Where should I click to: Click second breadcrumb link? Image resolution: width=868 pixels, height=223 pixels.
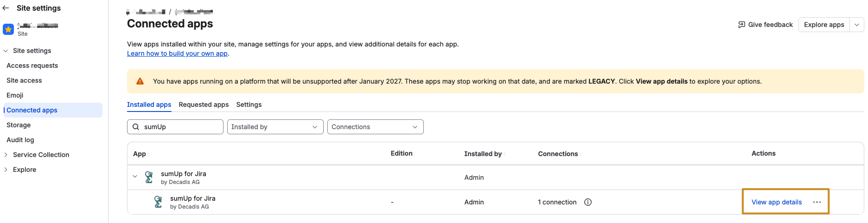[x=194, y=12]
